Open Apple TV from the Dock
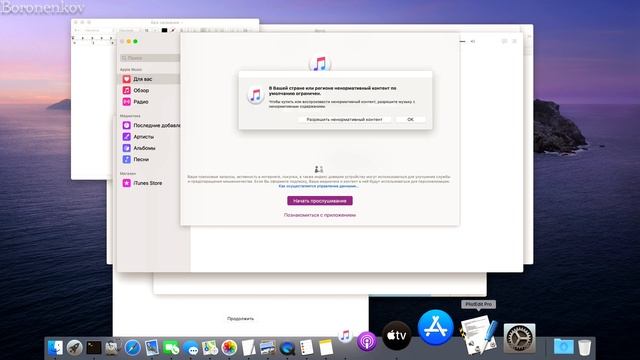Image resolution: width=640 pixels, height=360 pixels. 396,336
